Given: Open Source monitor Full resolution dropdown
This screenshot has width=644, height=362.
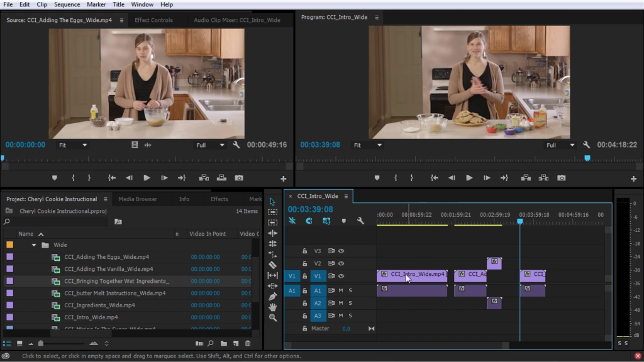Looking at the screenshot, I should pos(209,145).
